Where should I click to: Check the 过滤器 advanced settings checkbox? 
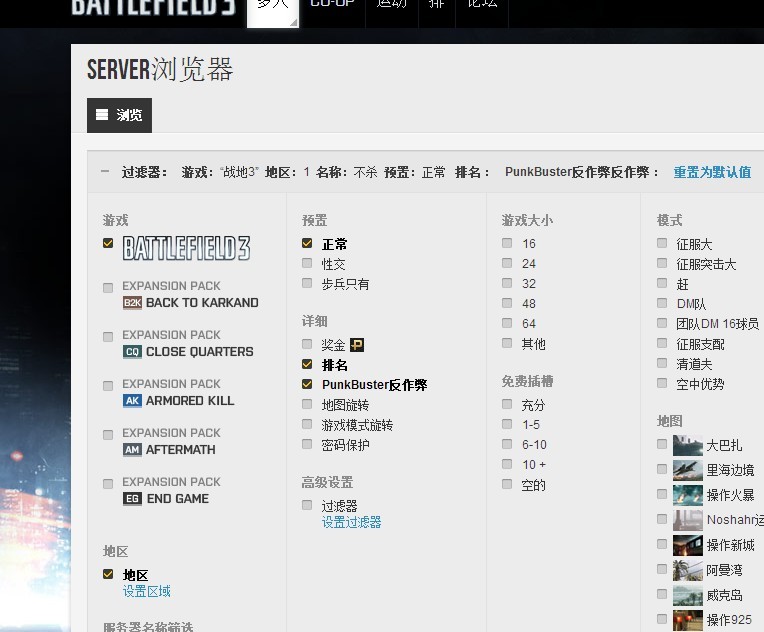(307, 504)
